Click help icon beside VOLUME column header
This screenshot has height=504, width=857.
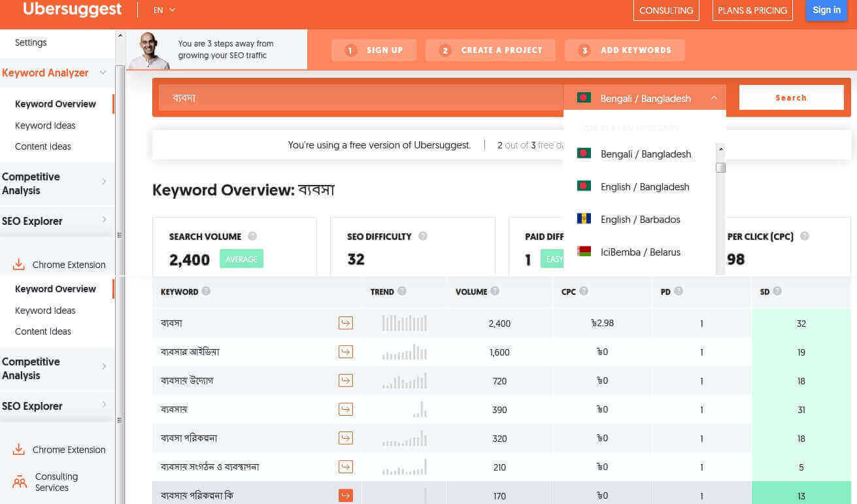pyautogui.click(x=495, y=292)
